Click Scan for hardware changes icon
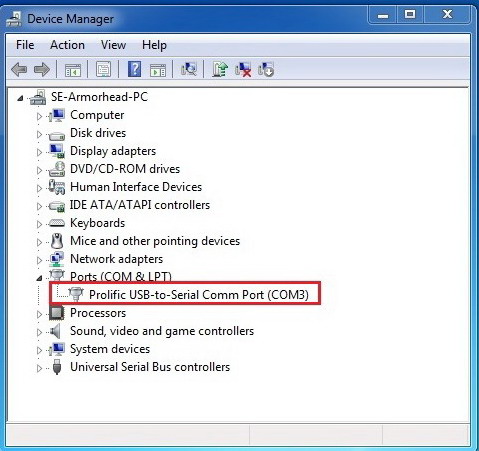479x451 pixels. pos(189,69)
